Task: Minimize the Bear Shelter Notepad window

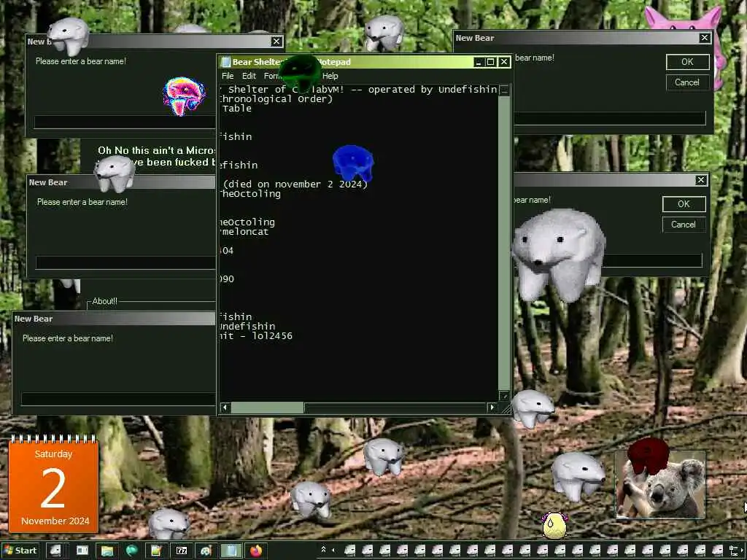Action: point(479,62)
